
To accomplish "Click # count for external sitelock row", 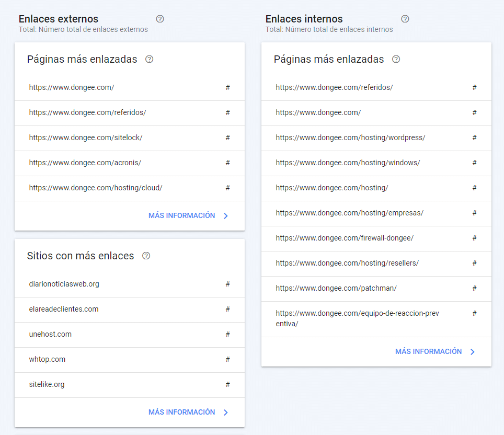I will pyautogui.click(x=227, y=138).
